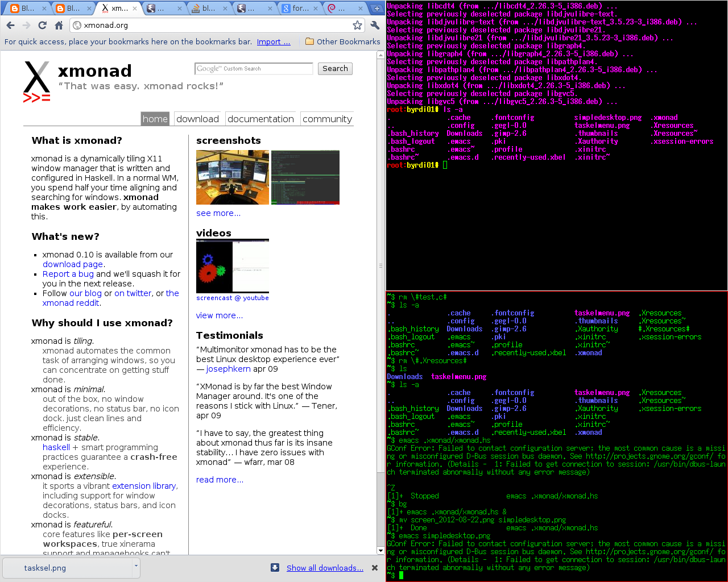Image resolution: width=728 pixels, height=582 pixels.
Task: Click 'simpledesktop.png' in the upper terminal listing
Action: 608,118
